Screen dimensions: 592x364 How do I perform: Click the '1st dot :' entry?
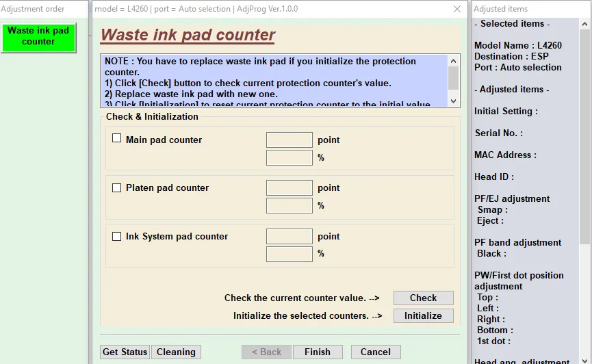pos(493,341)
